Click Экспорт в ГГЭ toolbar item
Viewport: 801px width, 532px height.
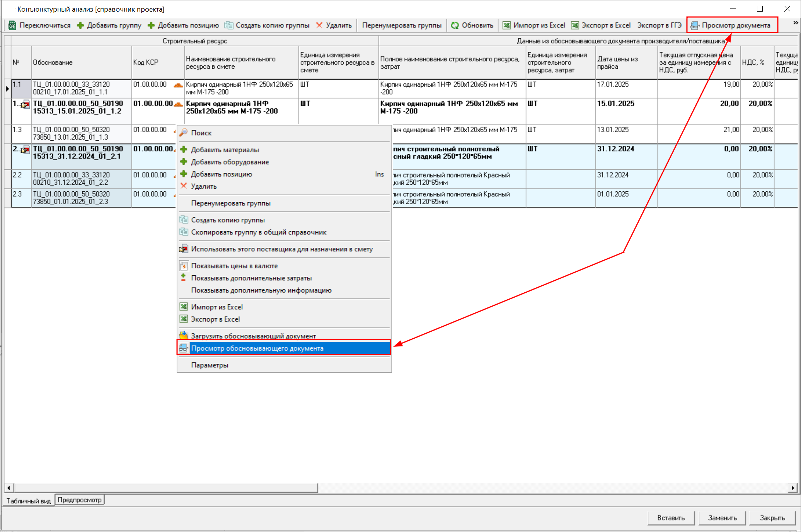[x=659, y=26]
